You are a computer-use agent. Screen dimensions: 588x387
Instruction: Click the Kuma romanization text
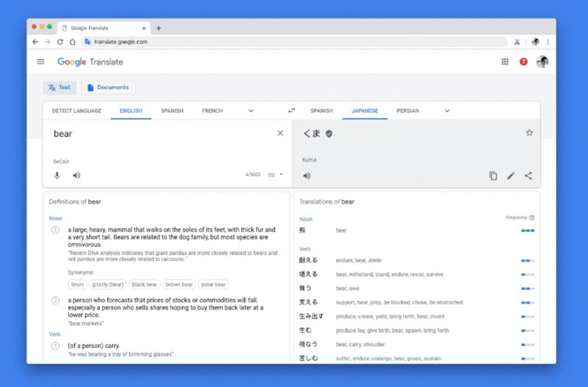(309, 160)
